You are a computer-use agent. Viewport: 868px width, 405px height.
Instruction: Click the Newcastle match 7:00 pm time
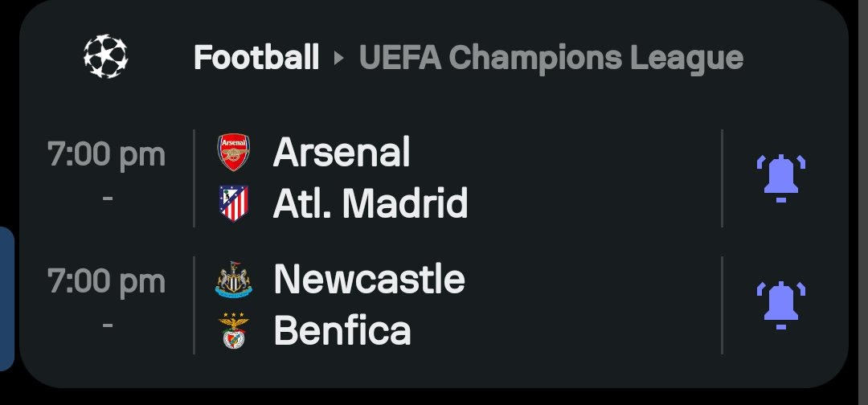pyautogui.click(x=106, y=281)
